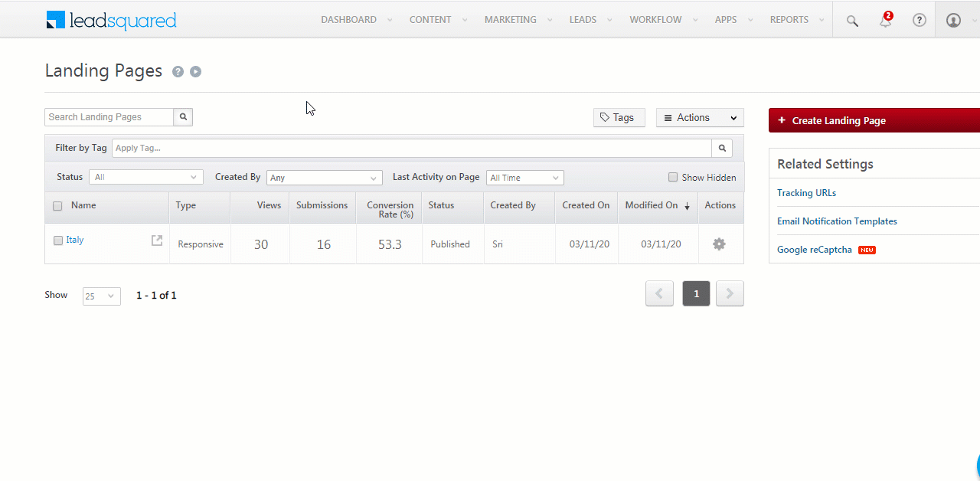
Task: Open the Tracking URLs link
Action: click(806, 193)
